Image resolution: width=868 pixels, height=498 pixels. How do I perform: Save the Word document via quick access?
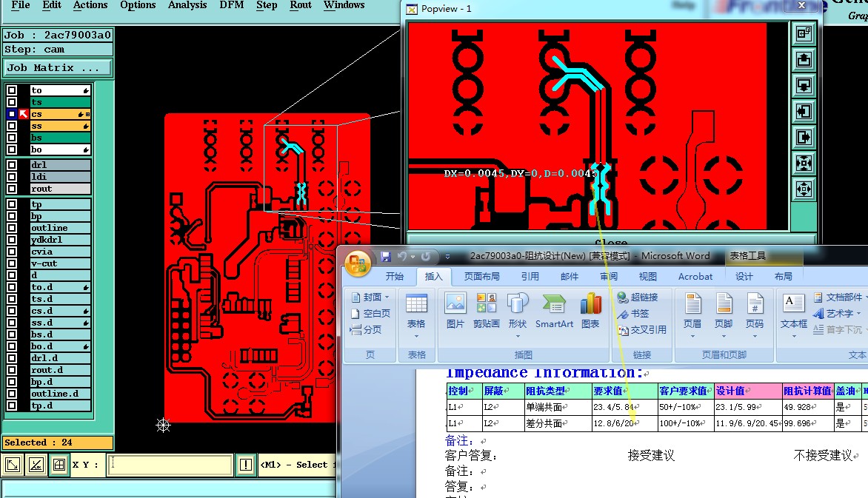[386, 257]
